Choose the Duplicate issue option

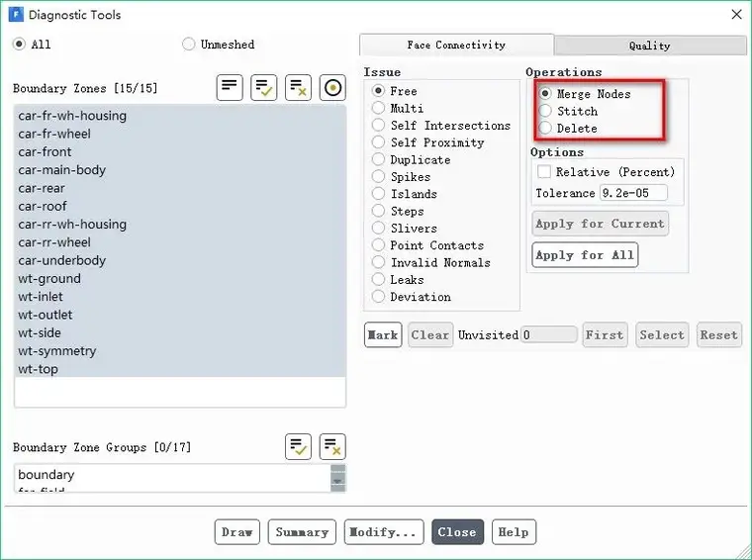[x=378, y=159]
